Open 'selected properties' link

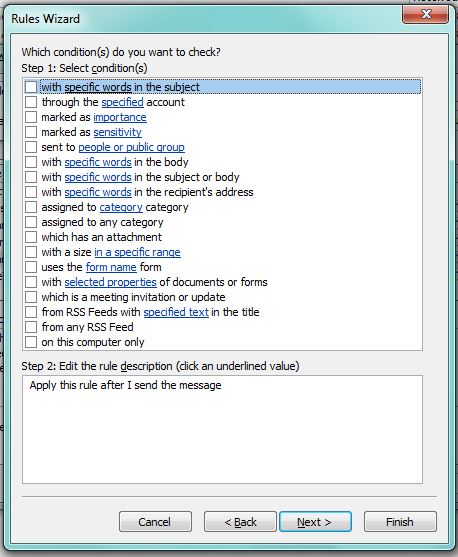(110, 282)
